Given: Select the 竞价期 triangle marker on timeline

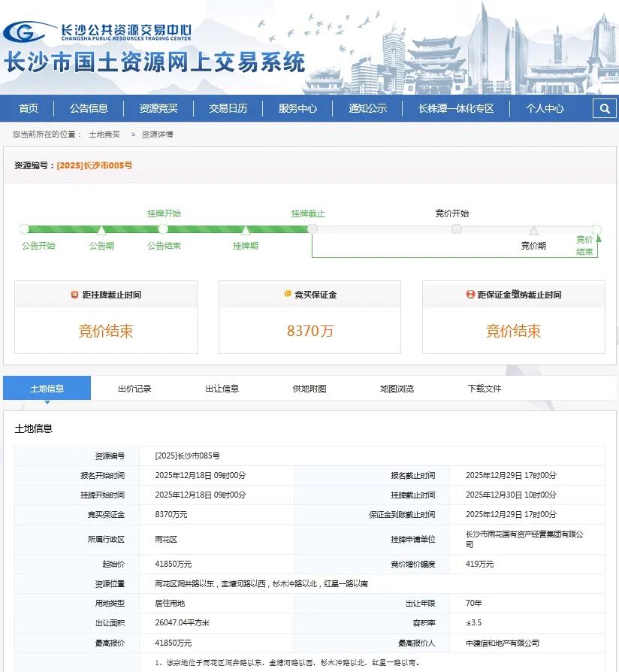Looking at the screenshot, I should point(533,231).
